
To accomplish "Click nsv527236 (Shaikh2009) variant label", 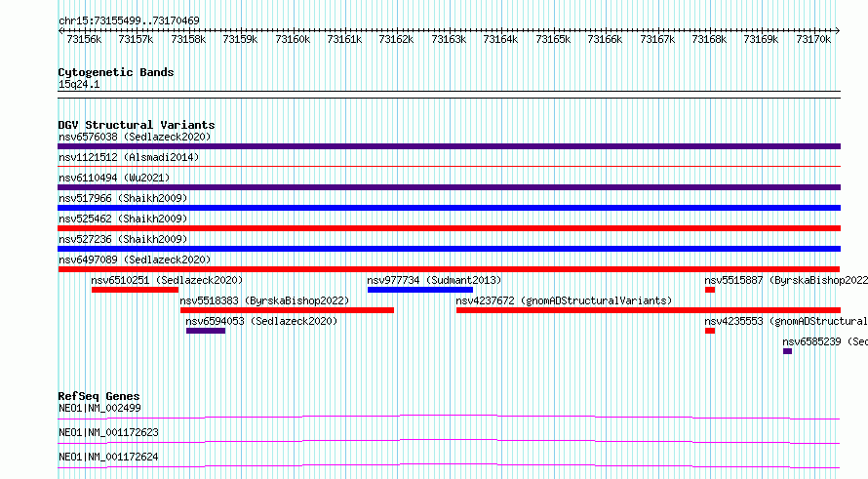I will [123, 239].
